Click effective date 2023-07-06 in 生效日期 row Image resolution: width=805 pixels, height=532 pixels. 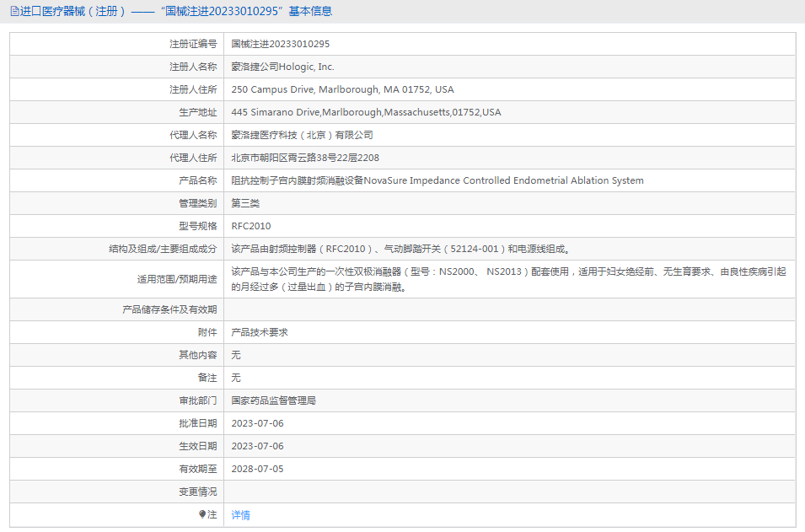pos(257,446)
